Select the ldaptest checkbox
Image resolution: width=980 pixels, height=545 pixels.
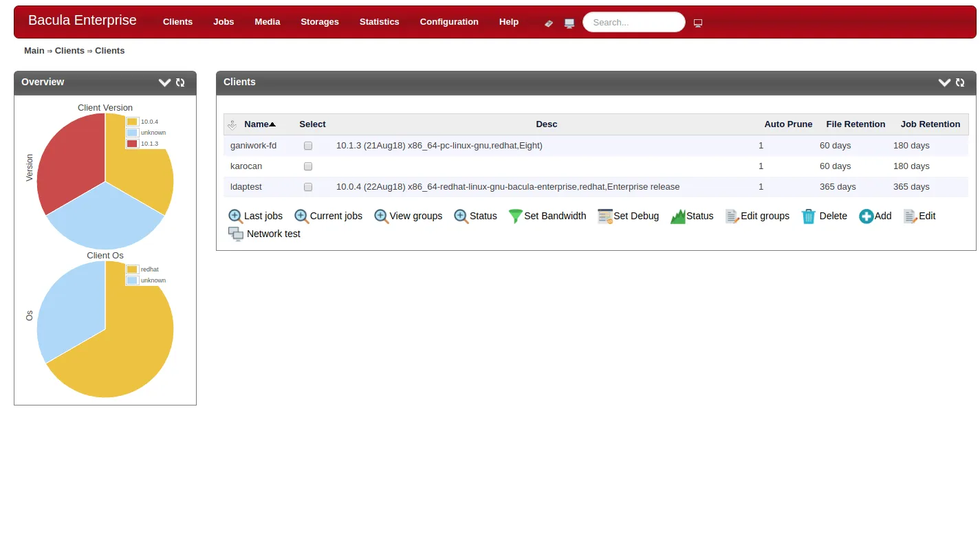tap(308, 187)
